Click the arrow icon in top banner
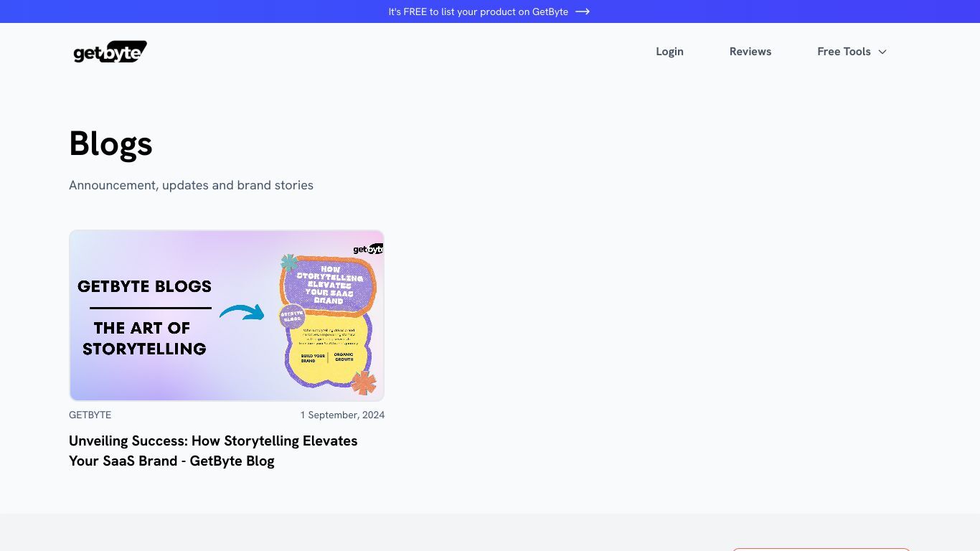The image size is (980, 551). pyautogui.click(x=583, y=11)
